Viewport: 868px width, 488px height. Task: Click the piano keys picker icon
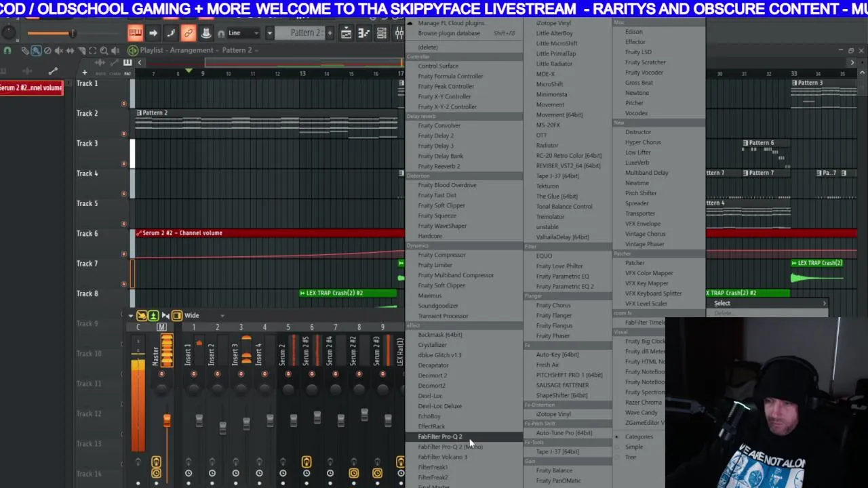coord(127,63)
